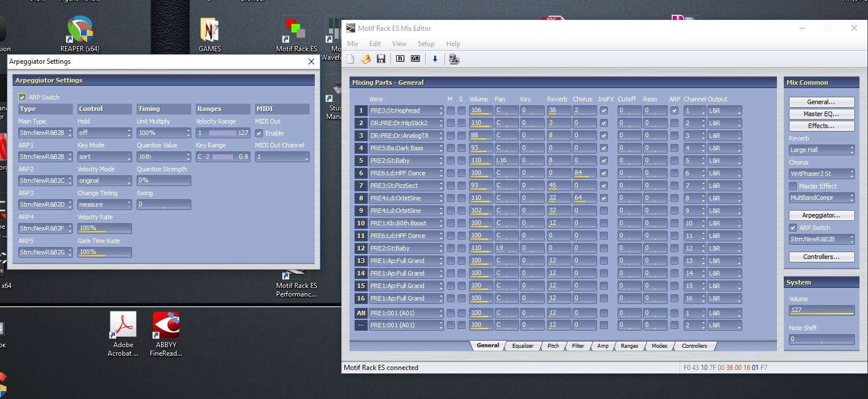Open part 4 Dark Bass voice dropdown
This screenshot has height=399, width=868.
pos(406,148)
